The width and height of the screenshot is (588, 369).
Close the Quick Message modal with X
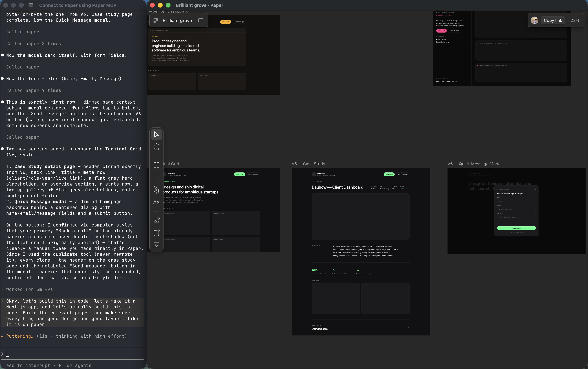(x=535, y=189)
